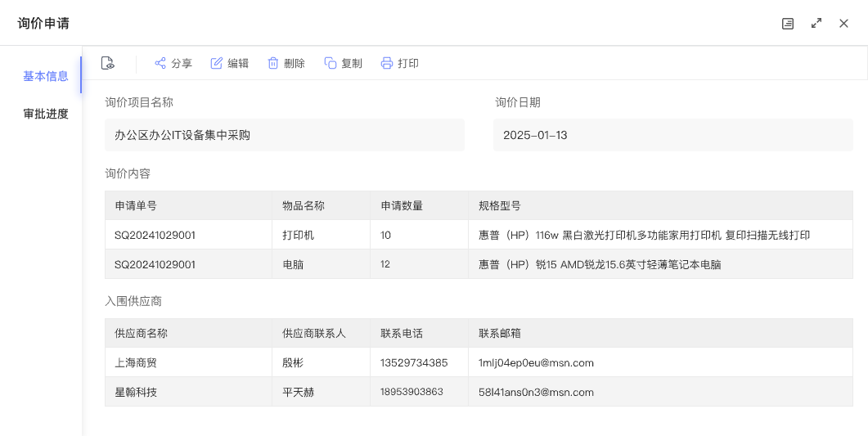
Task: Select the 电脑 row in 询价内容 table
Action: (293, 264)
